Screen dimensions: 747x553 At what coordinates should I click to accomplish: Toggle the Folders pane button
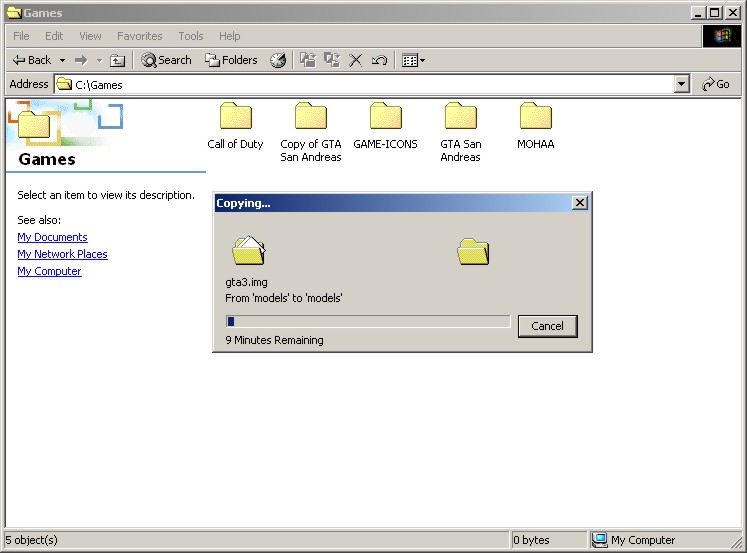231,60
